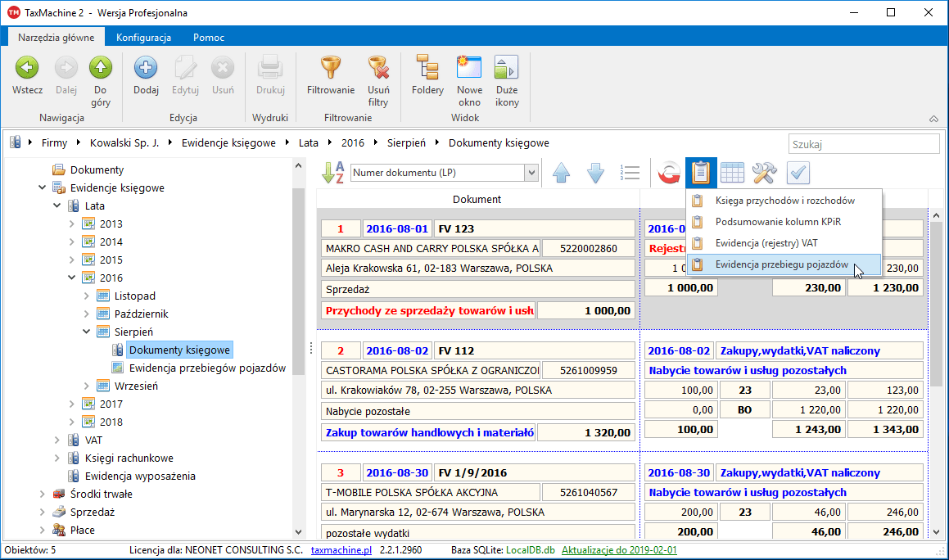Toggle Duże ikony view
The image size is (949, 560).
click(507, 68)
